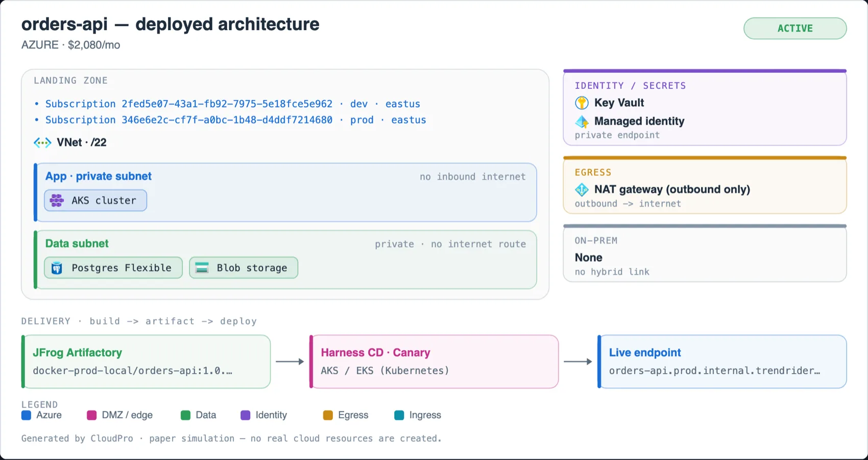Click the 'no hybrid link' text

[612, 272]
